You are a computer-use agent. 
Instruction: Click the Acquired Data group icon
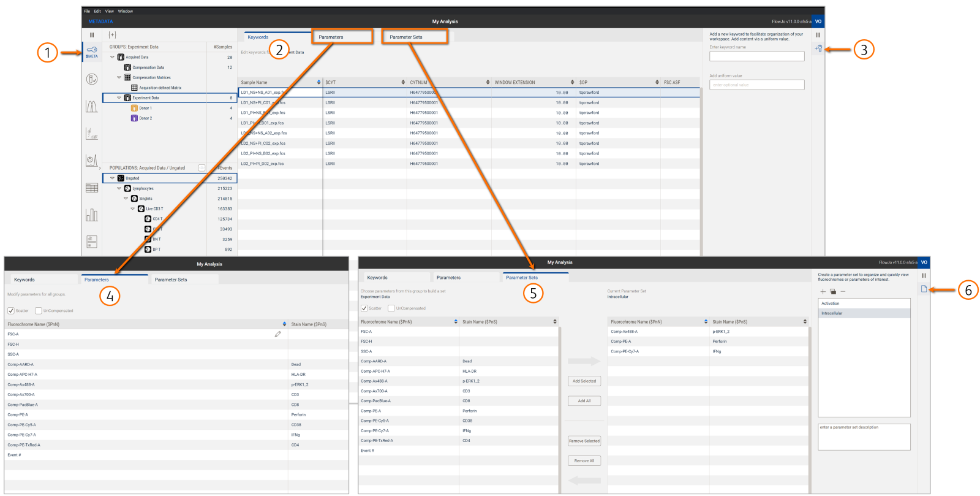pyautogui.click(x=121, y=57)
